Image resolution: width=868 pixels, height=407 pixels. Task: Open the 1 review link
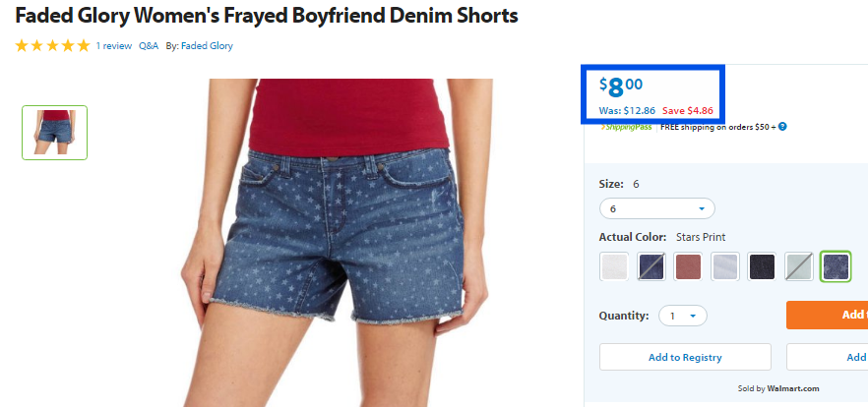click(x=113, y=46)
